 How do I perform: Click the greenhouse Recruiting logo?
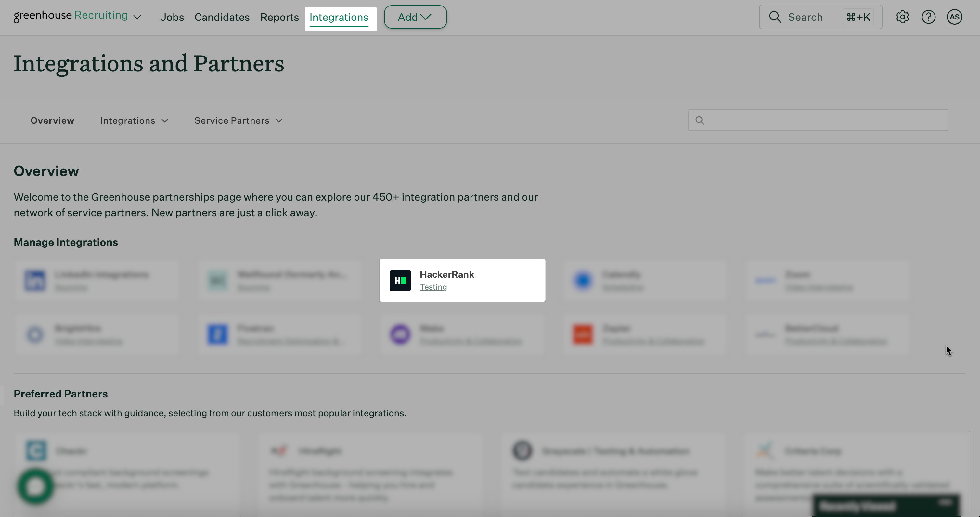coord(71,16)
